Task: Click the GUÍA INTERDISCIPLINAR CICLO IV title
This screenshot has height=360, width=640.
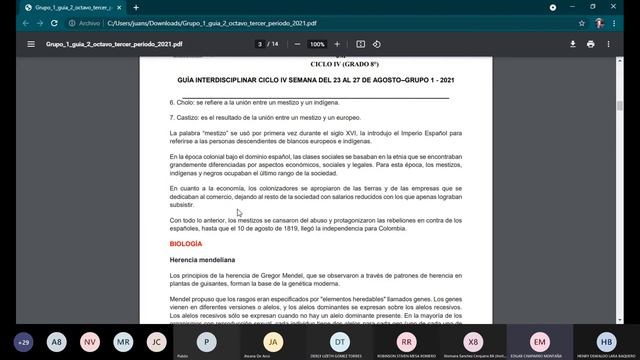Action: point(316,80)
